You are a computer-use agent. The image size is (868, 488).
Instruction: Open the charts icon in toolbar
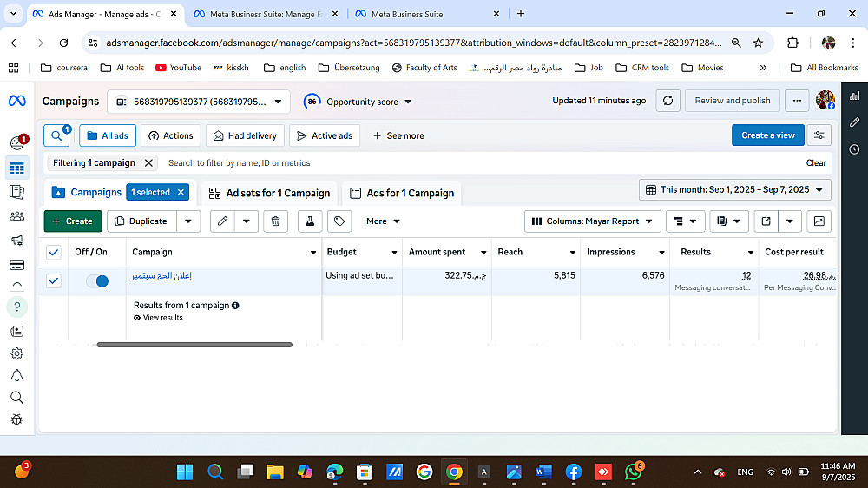[819, 221]
